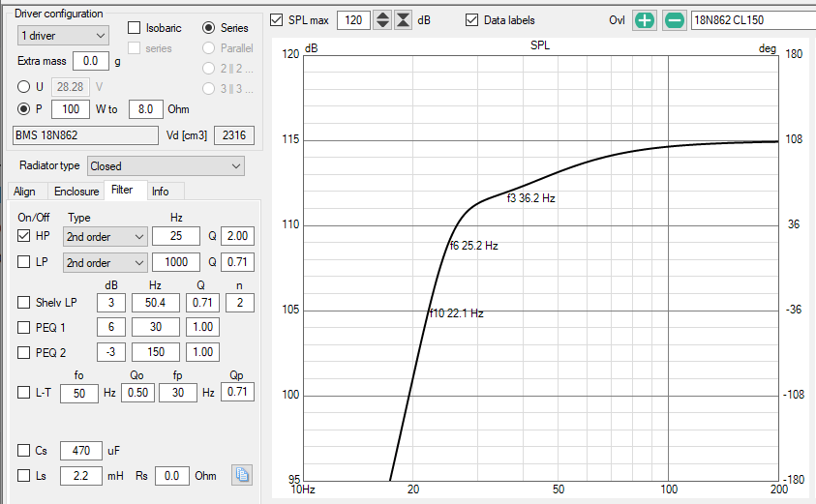Click the LP frequency 1000 Hz field

coord(176,262)
